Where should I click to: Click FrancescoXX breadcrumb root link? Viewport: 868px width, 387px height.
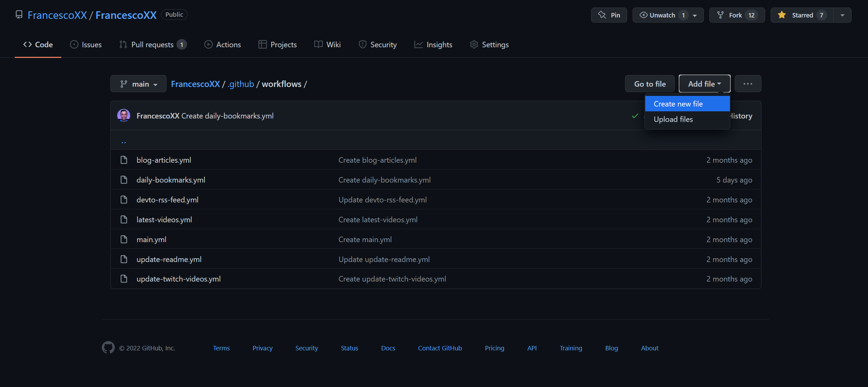point(195,84)
